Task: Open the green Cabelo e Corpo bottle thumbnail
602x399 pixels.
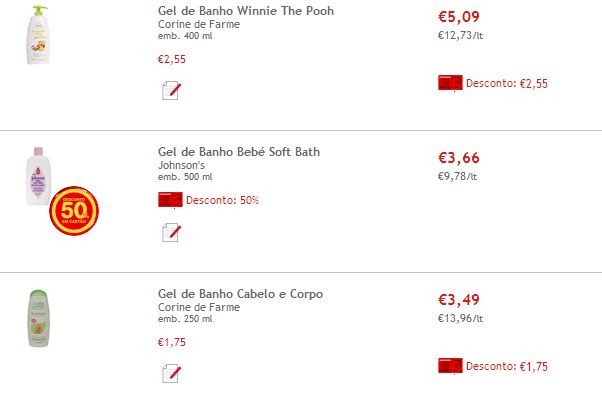Action: point(38,318)
